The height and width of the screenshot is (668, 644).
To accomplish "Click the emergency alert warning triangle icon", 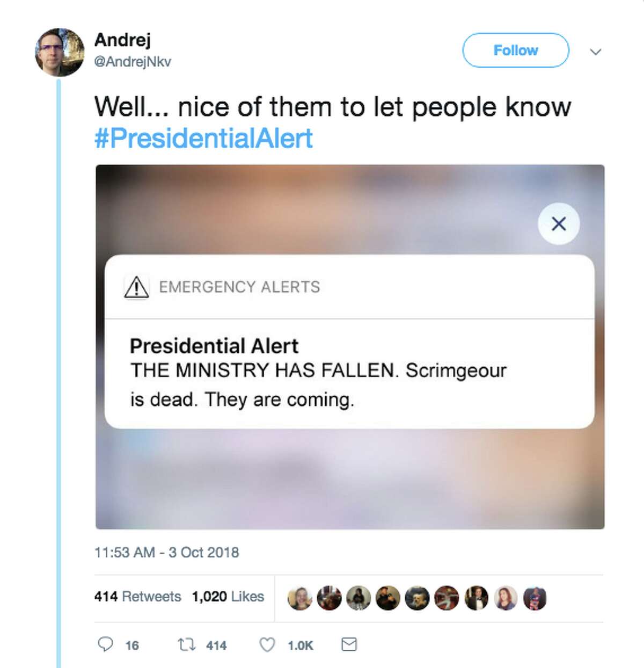I will (x=136, y=286).
